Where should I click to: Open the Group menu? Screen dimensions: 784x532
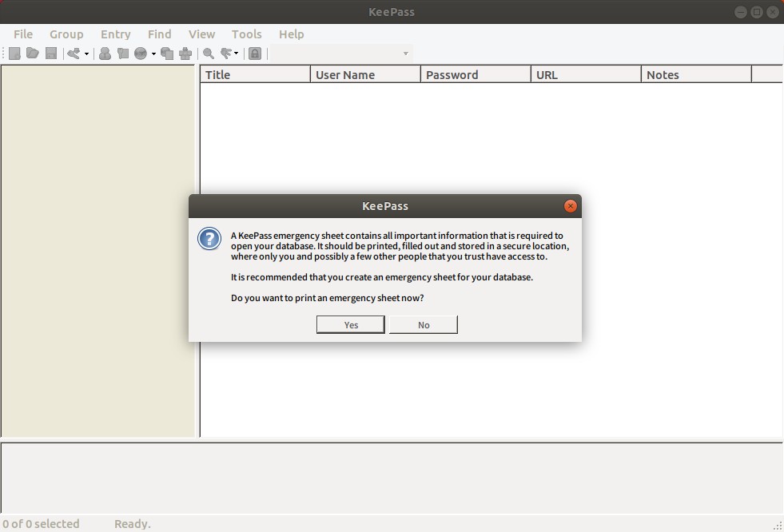click(x=66, y=34)
